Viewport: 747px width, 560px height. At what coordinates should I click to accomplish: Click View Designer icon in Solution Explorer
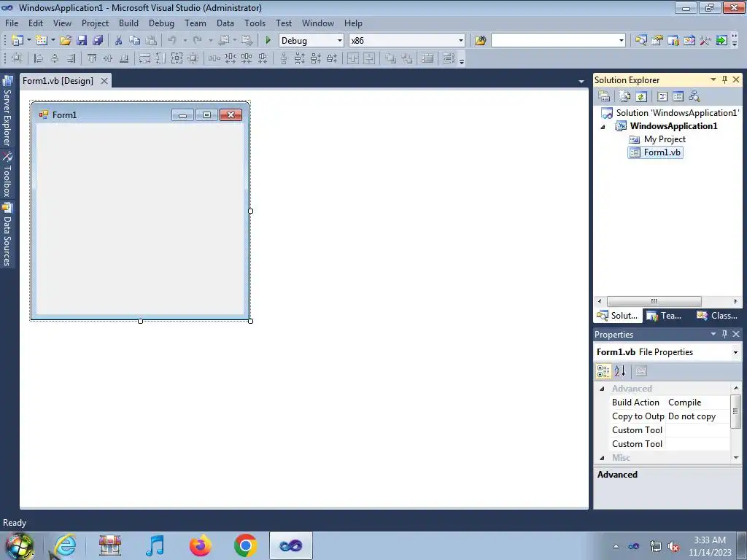coord(678,97)
